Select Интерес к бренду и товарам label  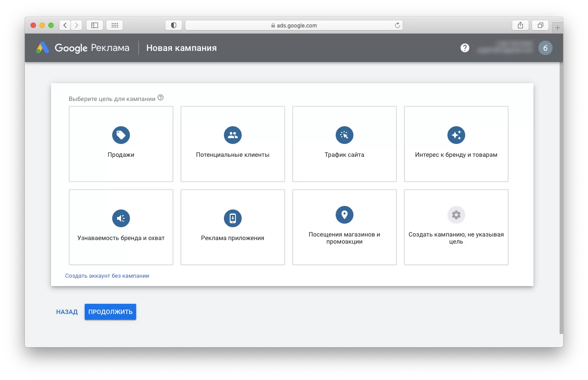(x=456, y=155)
